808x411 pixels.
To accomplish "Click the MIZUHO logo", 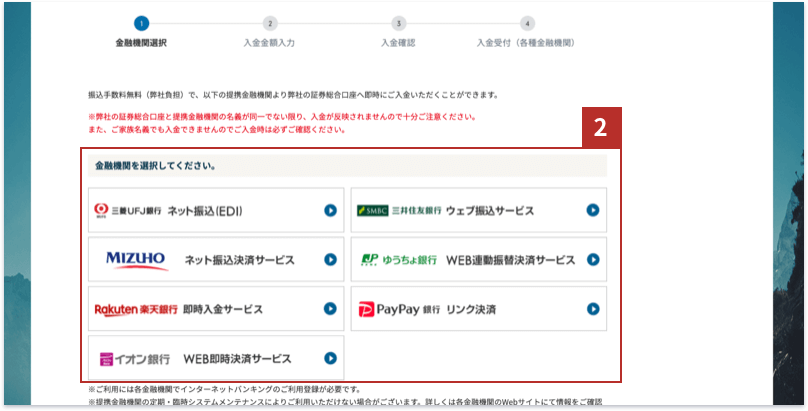I will 136,260.
